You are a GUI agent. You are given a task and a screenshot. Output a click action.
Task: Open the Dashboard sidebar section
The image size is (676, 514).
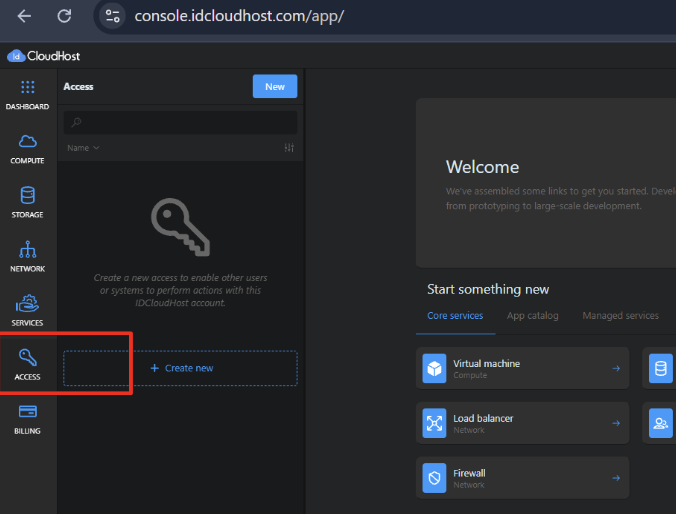tap(28, 94)
